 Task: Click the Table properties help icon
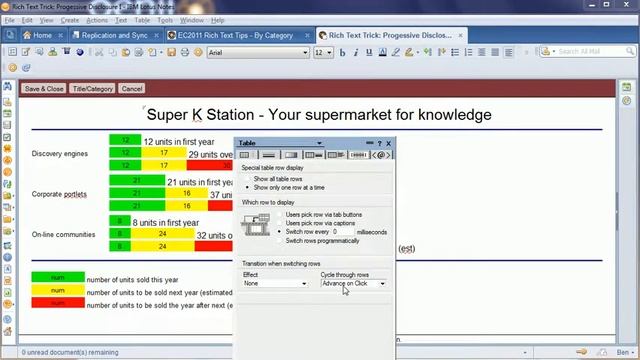tap(379, 143)
